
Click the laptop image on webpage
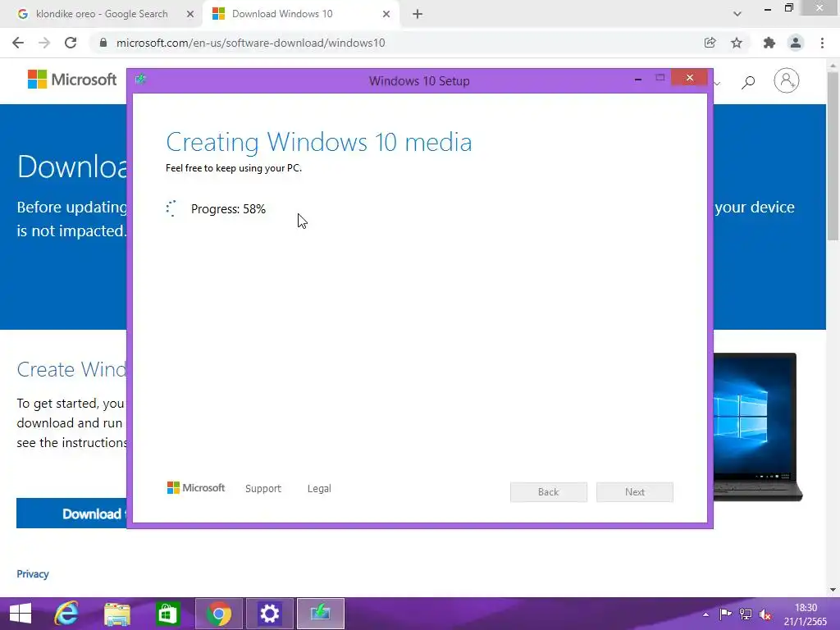tap(756, 427)
